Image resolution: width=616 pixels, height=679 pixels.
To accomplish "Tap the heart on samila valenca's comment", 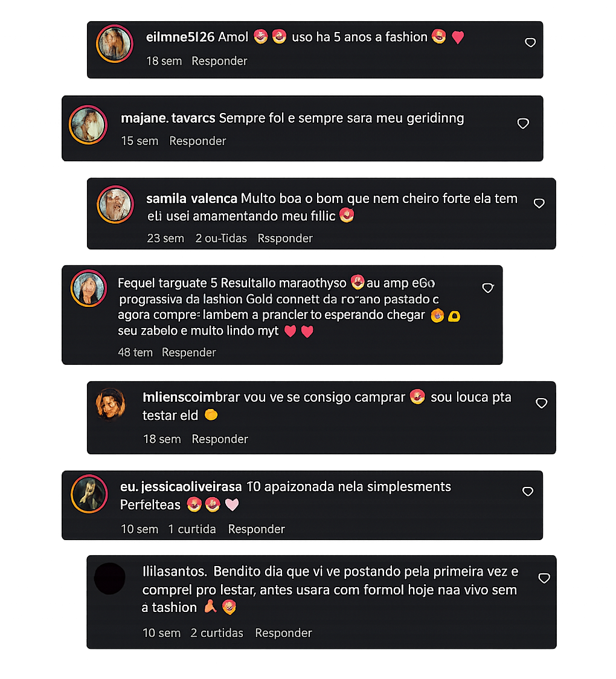I will coord(539,204).
